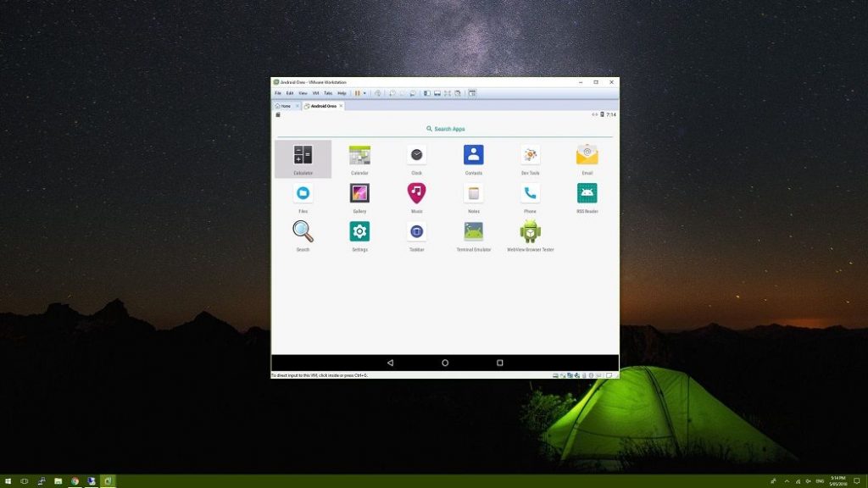This screenshot has width=868, height=488.
Task: Open the RSS Reader app
Action: [587, 191]
